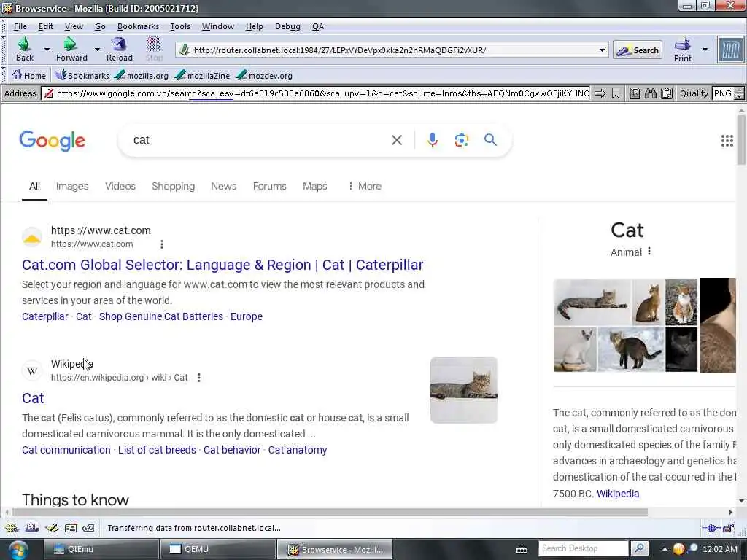
Task: Click the security padlock in status bar
Action: tap(729, 528)
